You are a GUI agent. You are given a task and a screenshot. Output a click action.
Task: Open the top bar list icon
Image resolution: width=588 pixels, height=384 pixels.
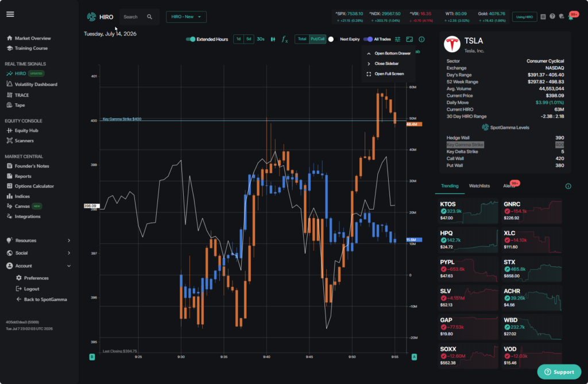point(543,17)
